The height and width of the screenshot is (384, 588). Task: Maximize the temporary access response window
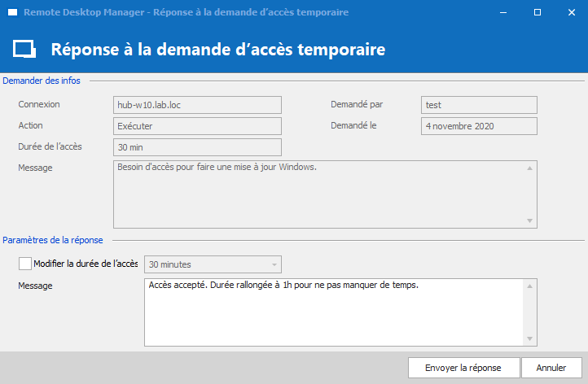(x=538, y=13)
